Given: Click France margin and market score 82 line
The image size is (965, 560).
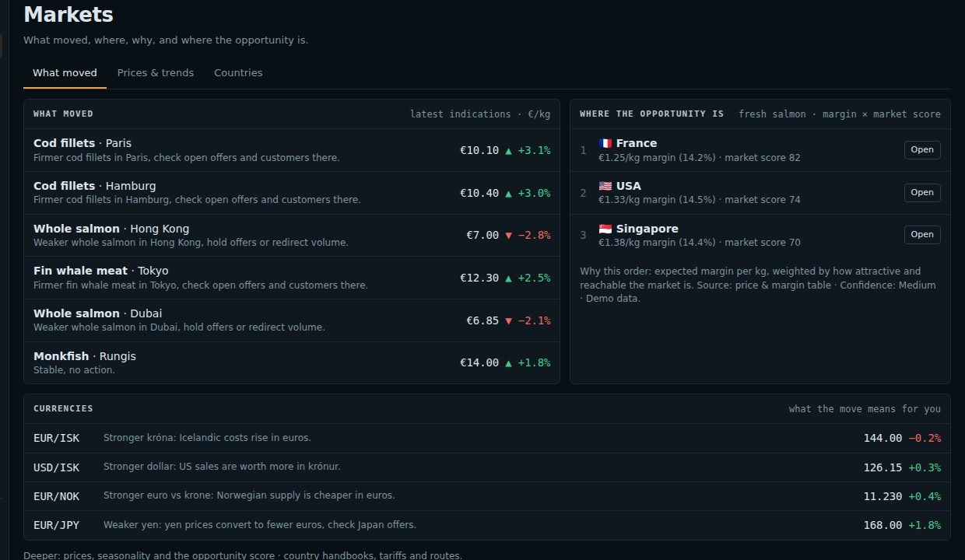Looking at the screenshot, I should [699, 158].
